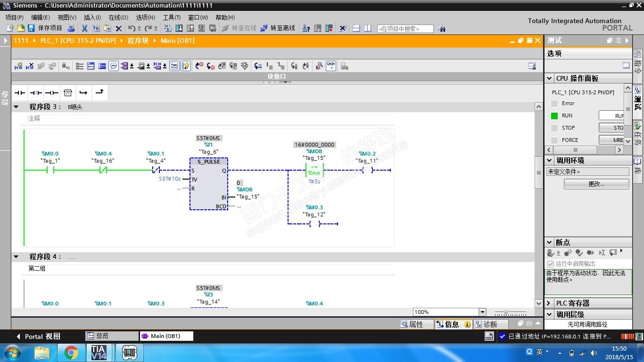Insert a normally closed contact

36,93
